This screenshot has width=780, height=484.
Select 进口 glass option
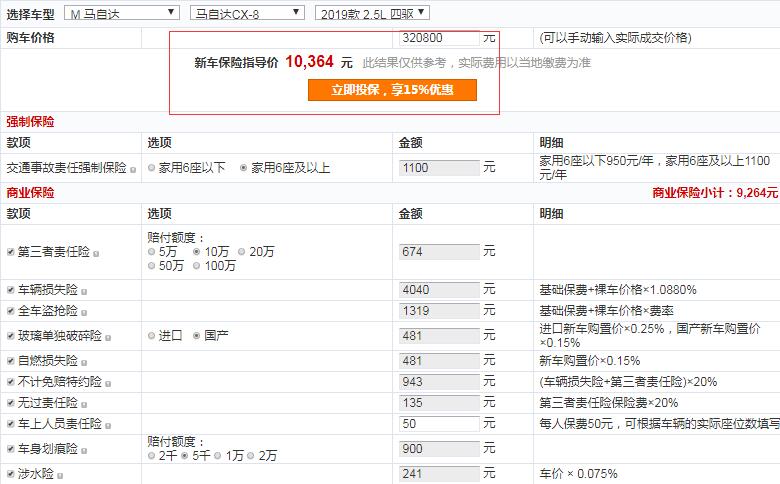[152, 336]
